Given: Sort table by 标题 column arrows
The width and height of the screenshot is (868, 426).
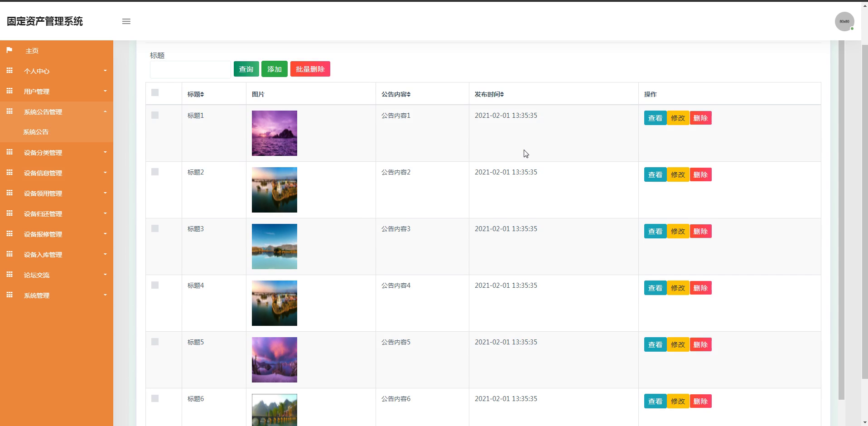Looking at the screenshot, I should [202, 94].
